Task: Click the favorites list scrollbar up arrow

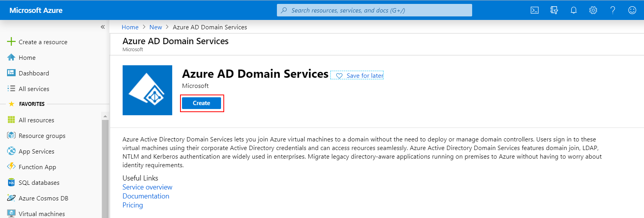Action: pyautogui.click(x=105, y=116)
